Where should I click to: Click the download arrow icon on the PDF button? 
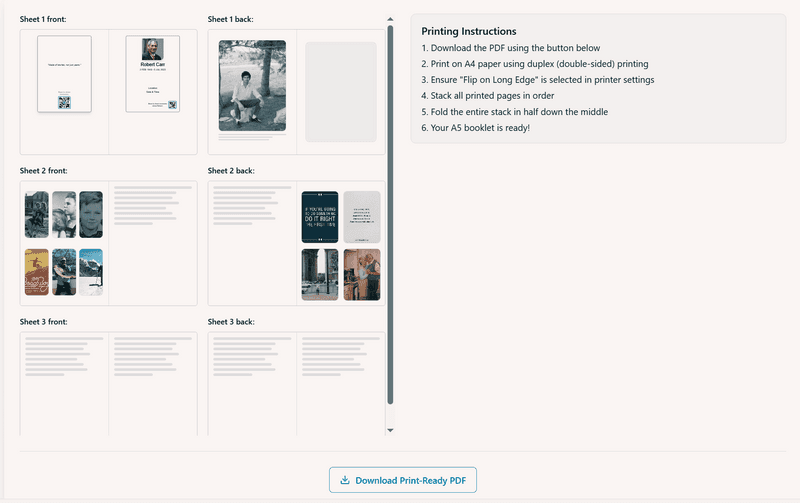345,480
